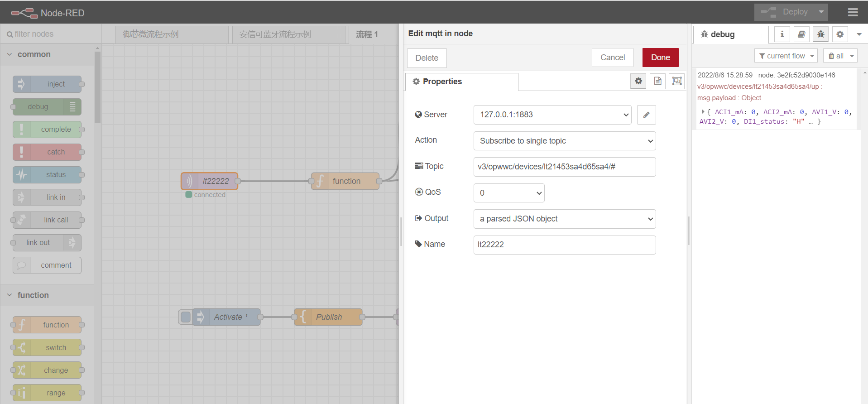Open the QoS dropdown
This screenshot has height=404, width=868.
pos(509,193)
